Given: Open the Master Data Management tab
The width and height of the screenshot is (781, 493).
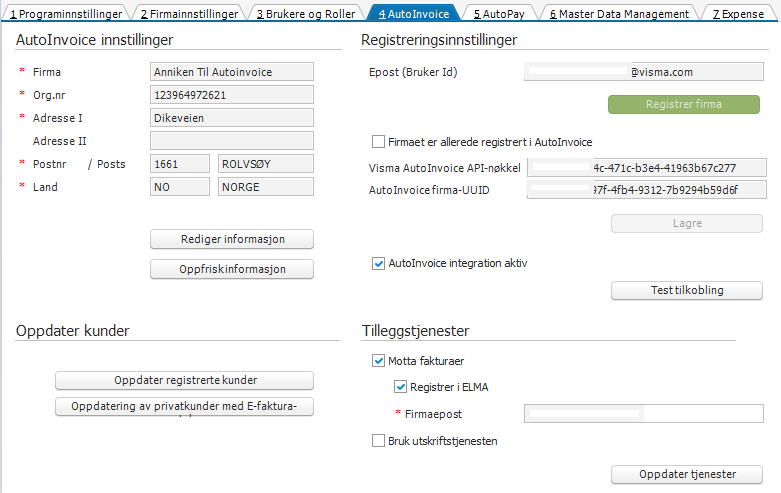Looking at the screenshot, I should (619, 14).
